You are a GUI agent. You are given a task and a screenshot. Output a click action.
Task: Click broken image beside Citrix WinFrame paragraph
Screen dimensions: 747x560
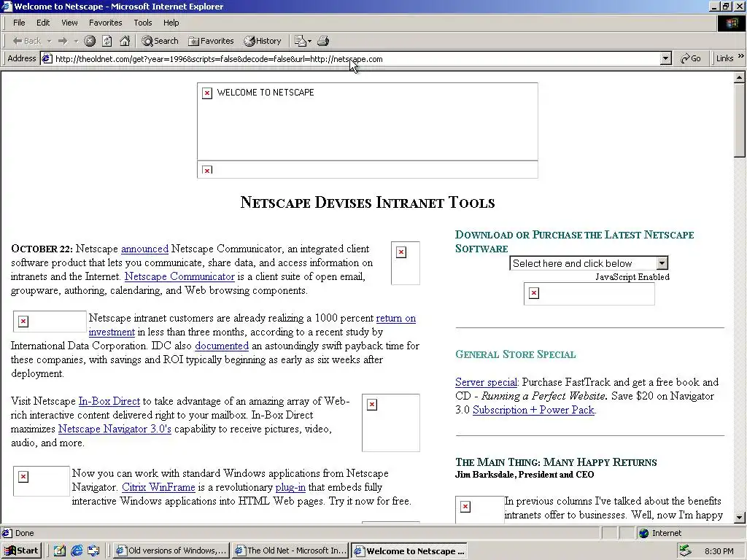[42, 481]
